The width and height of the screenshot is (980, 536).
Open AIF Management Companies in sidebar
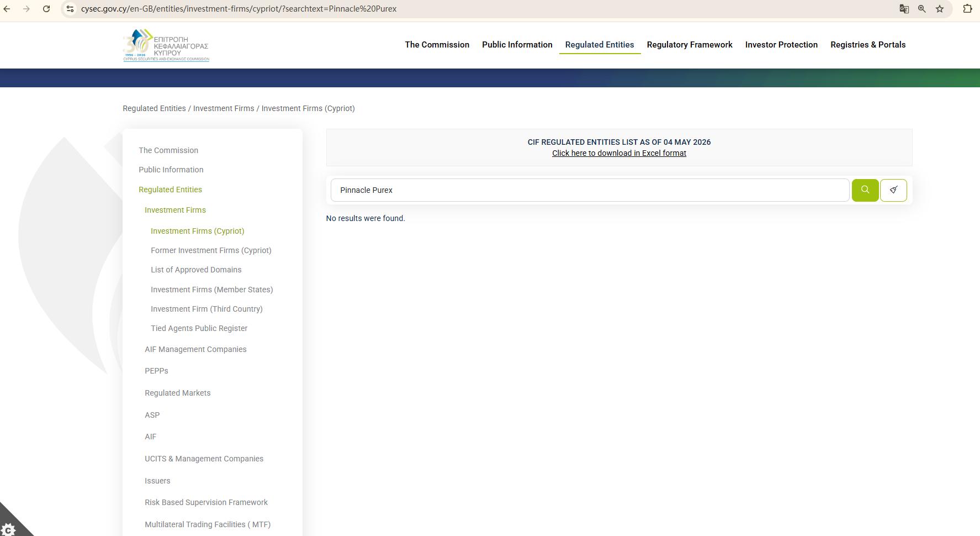pyautogui.click(x=195, y=349)
